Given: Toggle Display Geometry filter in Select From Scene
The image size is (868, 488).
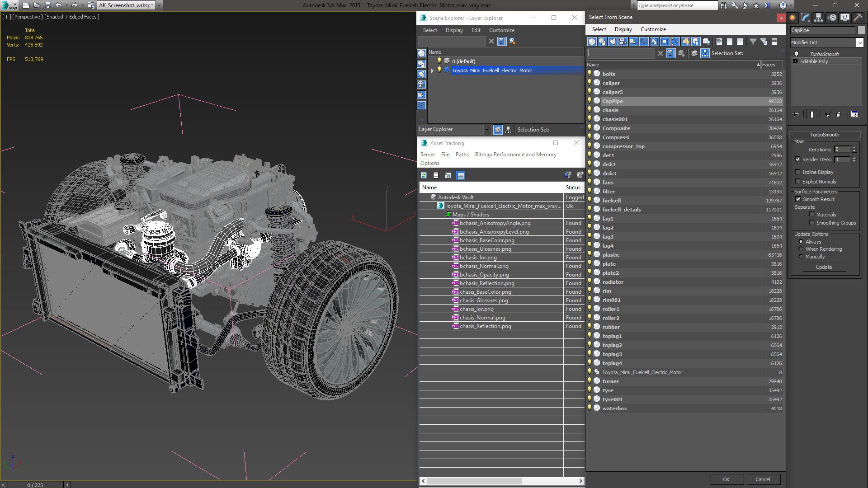Looking at the screenshot, I should tap(592, 42).
